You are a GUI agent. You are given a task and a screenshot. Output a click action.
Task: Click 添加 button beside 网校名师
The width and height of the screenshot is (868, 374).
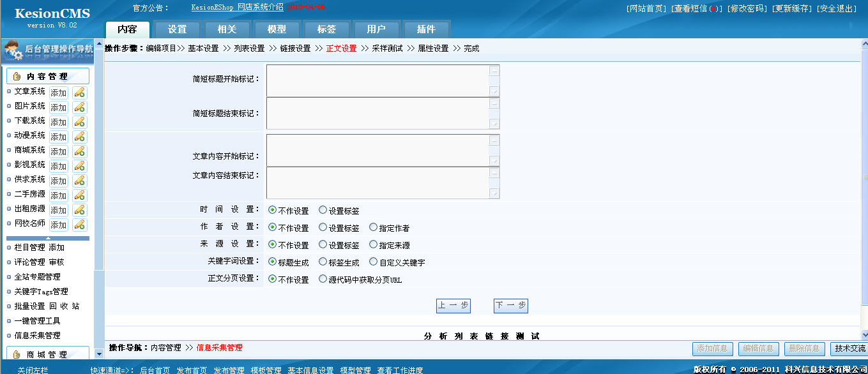tap(59, 225)
